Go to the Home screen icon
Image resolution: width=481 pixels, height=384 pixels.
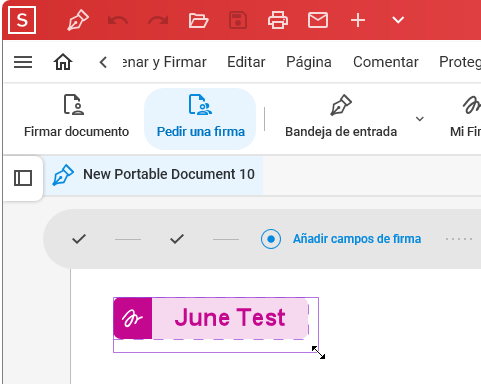(x=63, y=62)
